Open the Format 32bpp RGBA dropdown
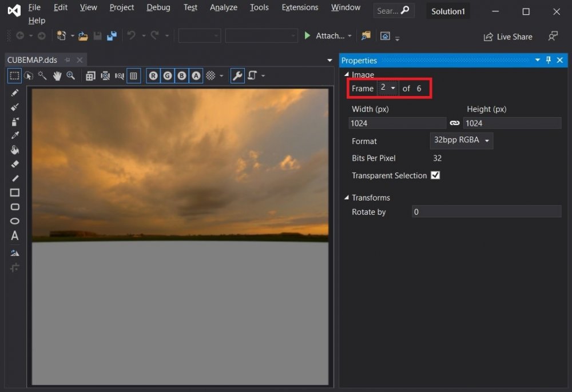The image size is (572, 392). coord(462,141)
